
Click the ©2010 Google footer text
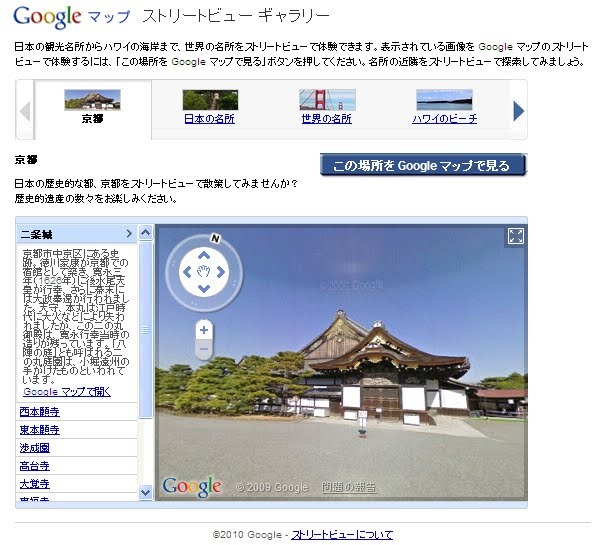pyautogui.click(x=247, y=534)
